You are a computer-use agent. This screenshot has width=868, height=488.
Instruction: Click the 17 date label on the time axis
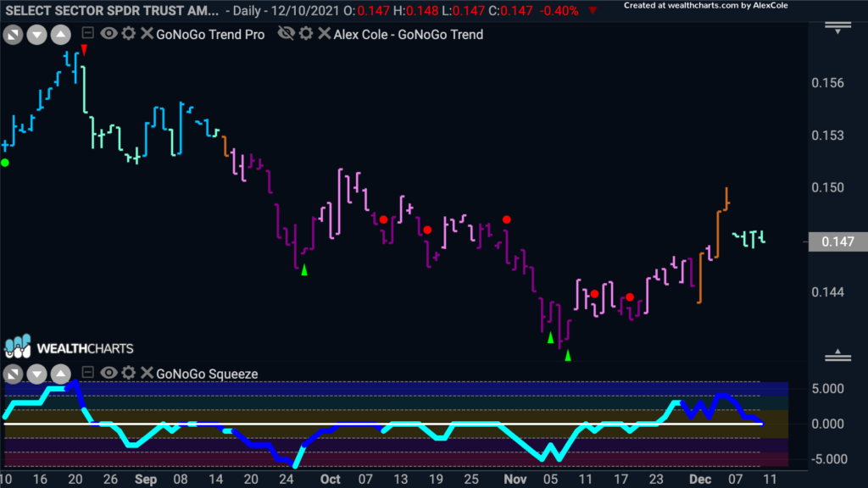click(x=621, y=480)
